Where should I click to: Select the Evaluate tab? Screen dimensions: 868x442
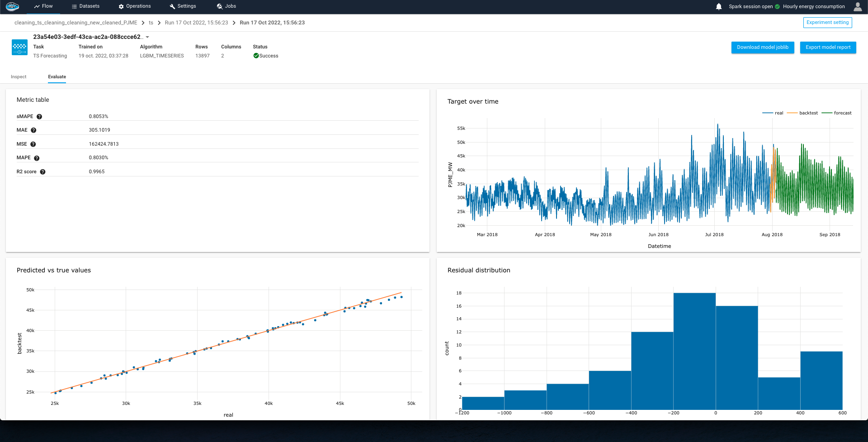tap(57, 77)
